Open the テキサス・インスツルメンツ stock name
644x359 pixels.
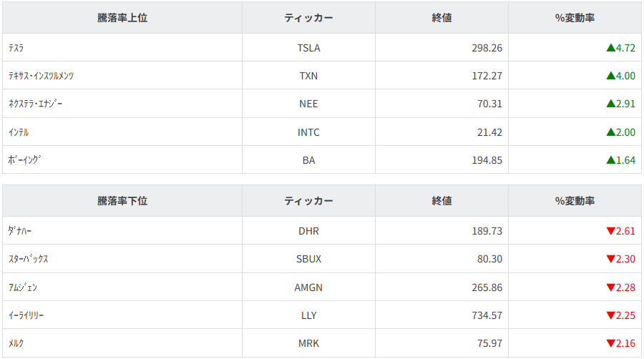[41, 76]
